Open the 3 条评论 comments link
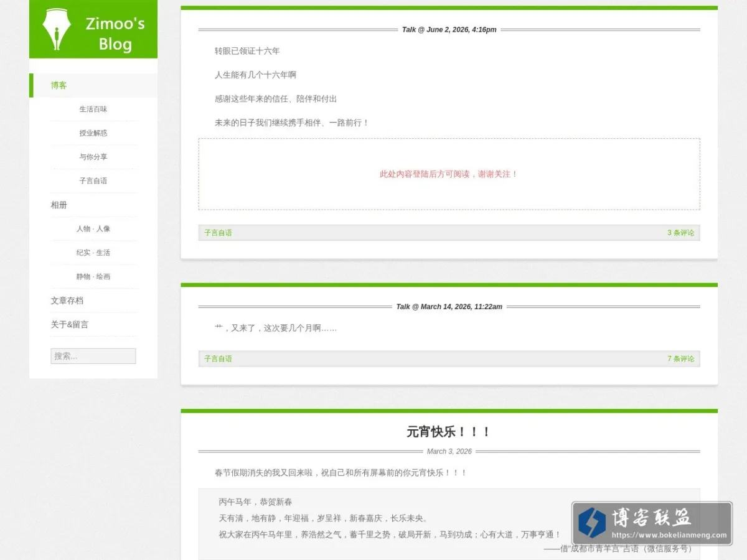 tap(681, 233)
